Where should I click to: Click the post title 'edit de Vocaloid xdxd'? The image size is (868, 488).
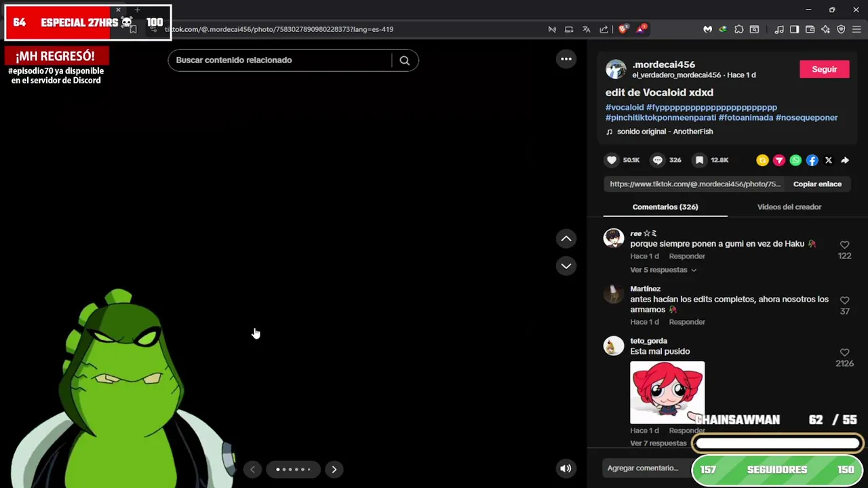pos(659,92)
